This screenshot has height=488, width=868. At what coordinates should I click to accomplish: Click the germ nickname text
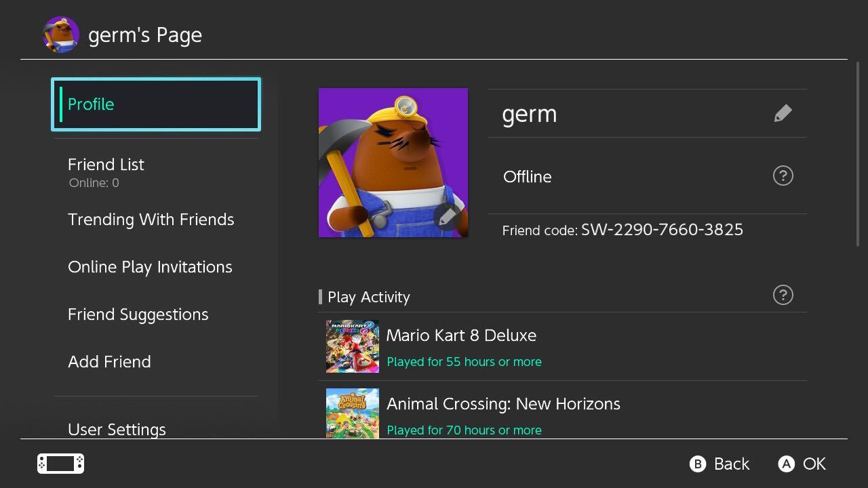(x=530, y=115)
